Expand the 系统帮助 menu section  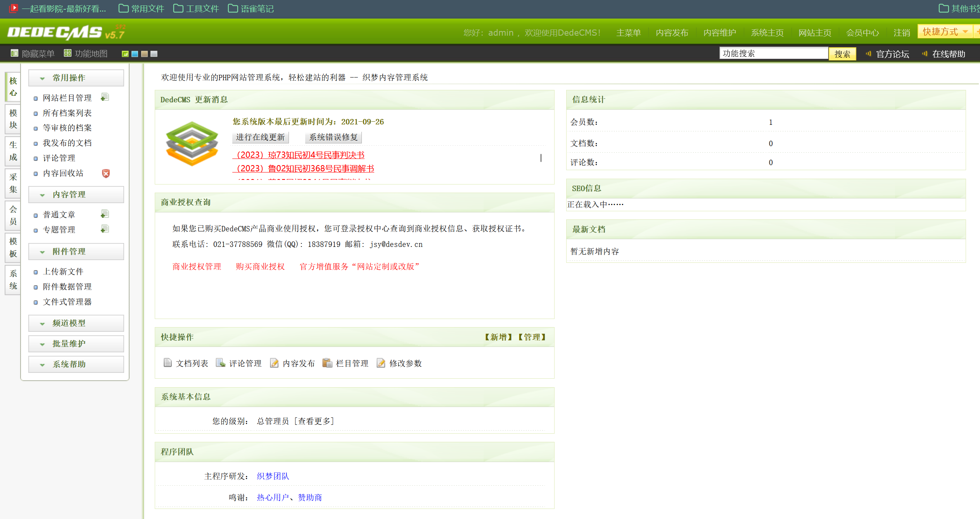[76, 364]
